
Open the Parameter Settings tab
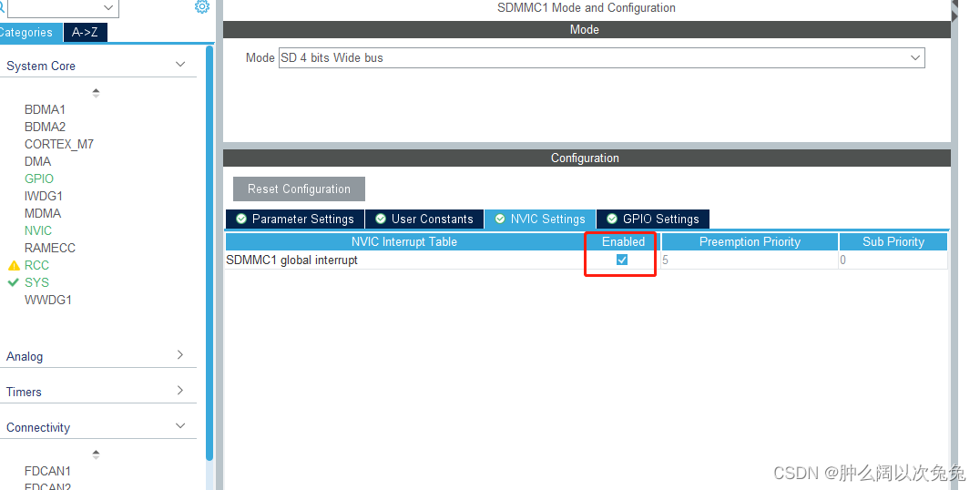[295, 219]
